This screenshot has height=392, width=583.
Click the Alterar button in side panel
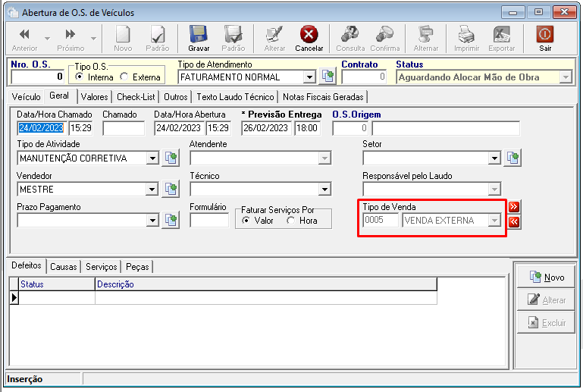[546, 299]
